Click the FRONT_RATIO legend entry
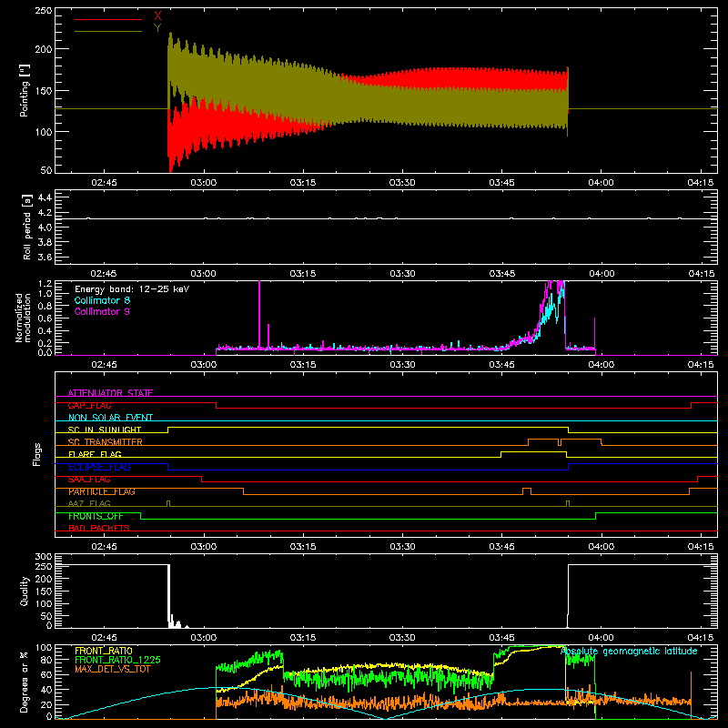Screen dimensions: 728x728 coord(104,651)
